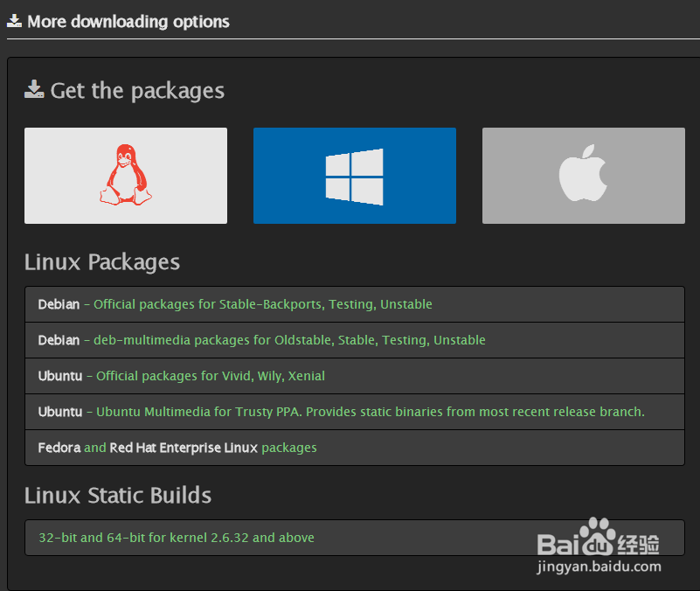
Task: Click the More downloading options heading
Action: (x=128, y=22)
